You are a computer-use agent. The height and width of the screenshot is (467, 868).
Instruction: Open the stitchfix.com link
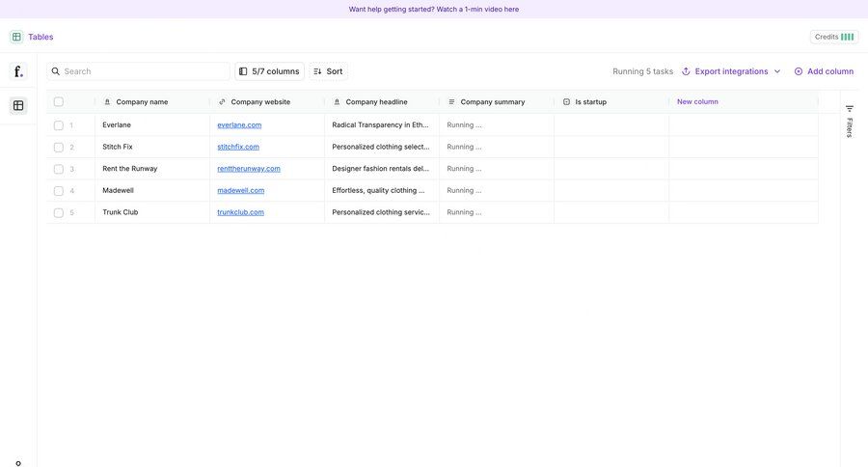(238, 147)
